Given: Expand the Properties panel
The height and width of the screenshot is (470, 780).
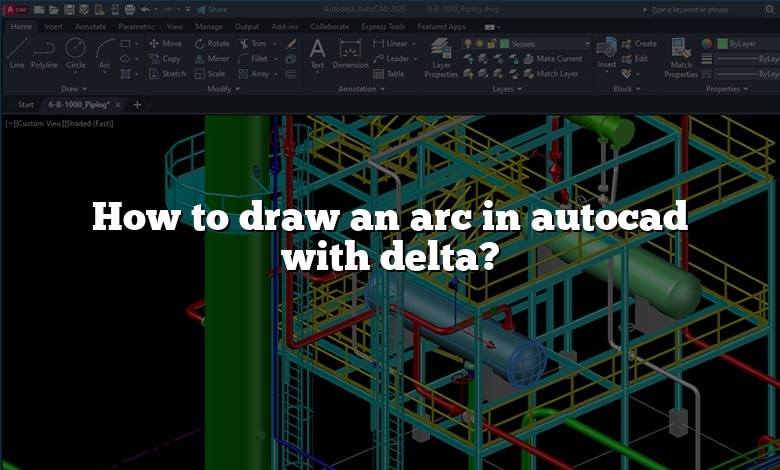Looking at the screenshot, I should click(727, 89).
